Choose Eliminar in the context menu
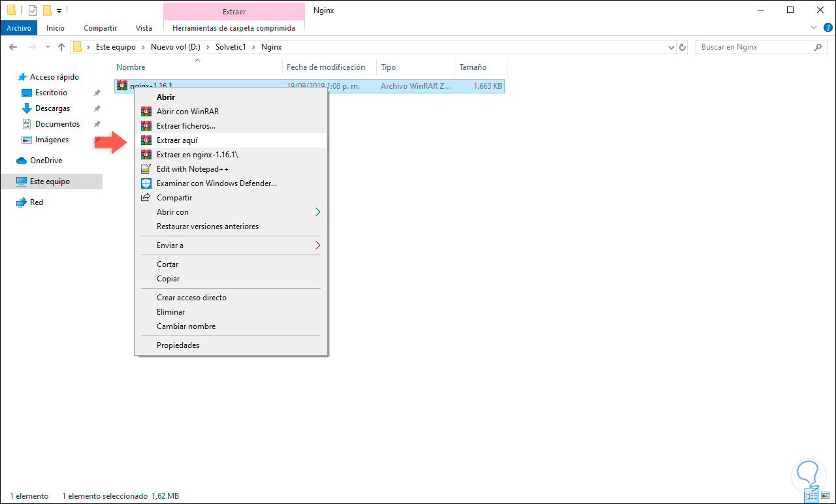 pos(231,312)
